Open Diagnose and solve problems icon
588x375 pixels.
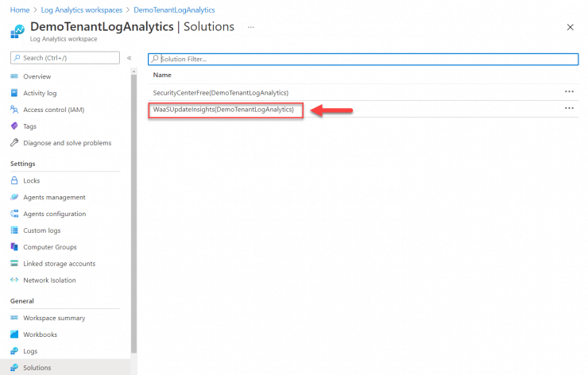coord(14,143)
